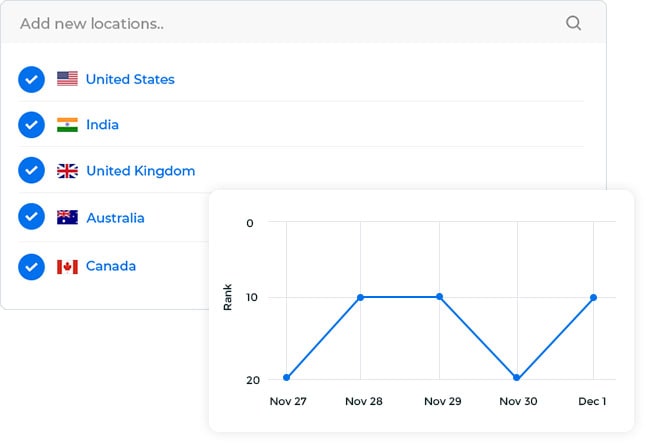This screenshot has width=646, height=444.
Task: Open the Australia location link
Action: (x=115, y=218)
